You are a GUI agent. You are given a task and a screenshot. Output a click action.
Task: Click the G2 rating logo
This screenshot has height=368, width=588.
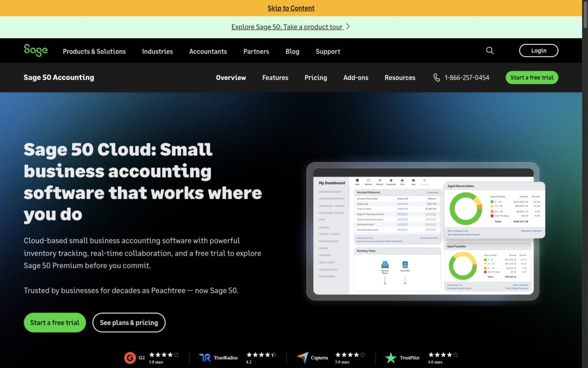click(x=130, y=358)
